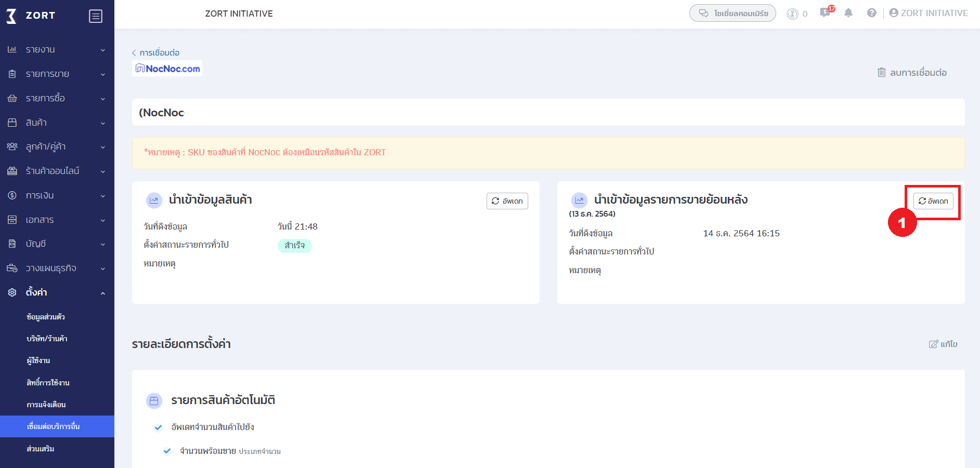Image resolution: width=980 pixels, height=468 pixels.
Task: Open the help question mark icon
Action: click(872, 13)
